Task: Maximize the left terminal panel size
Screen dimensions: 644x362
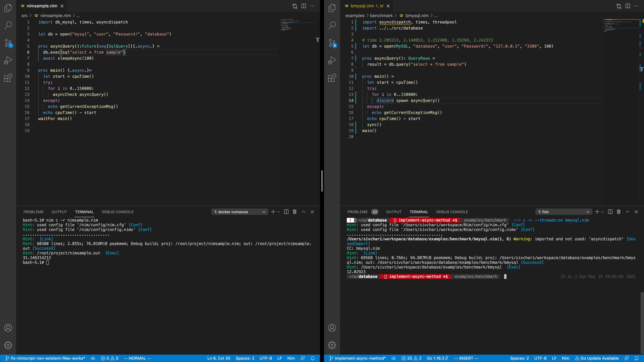Action: 304,212
